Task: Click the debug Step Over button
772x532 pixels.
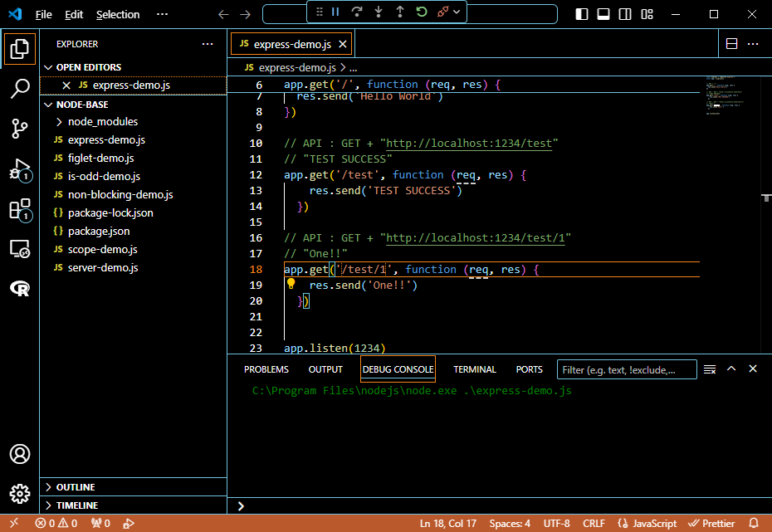Action: click(x=357, y=12)
